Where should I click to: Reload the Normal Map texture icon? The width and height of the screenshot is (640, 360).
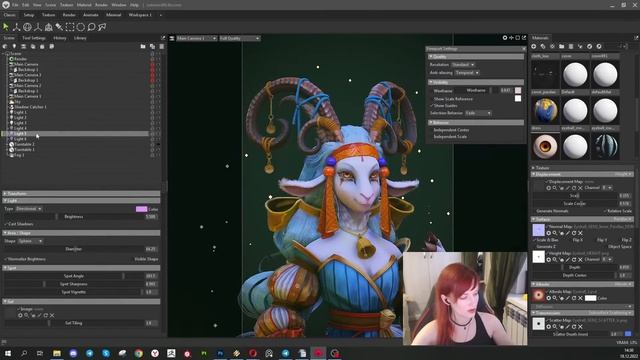pyautogui.click(x=574, y=233)
